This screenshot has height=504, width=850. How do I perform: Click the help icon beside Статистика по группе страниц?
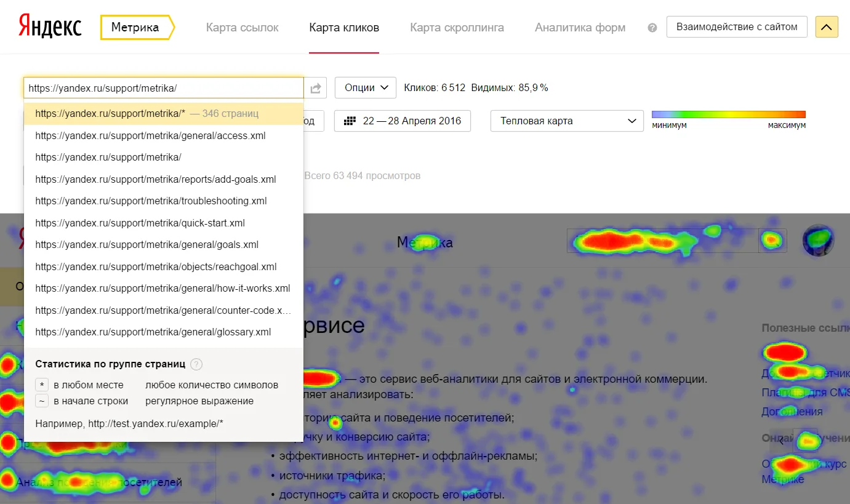tap(196, 364)
